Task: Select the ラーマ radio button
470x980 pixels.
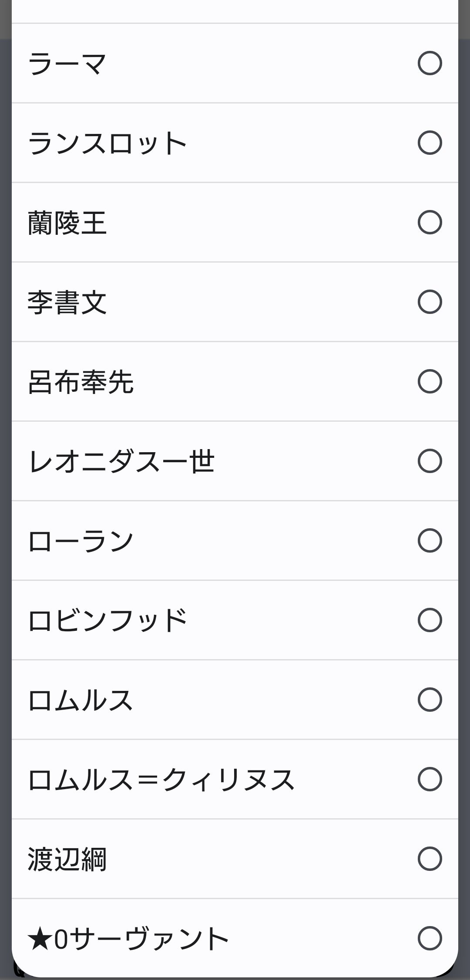Action: 430,63
